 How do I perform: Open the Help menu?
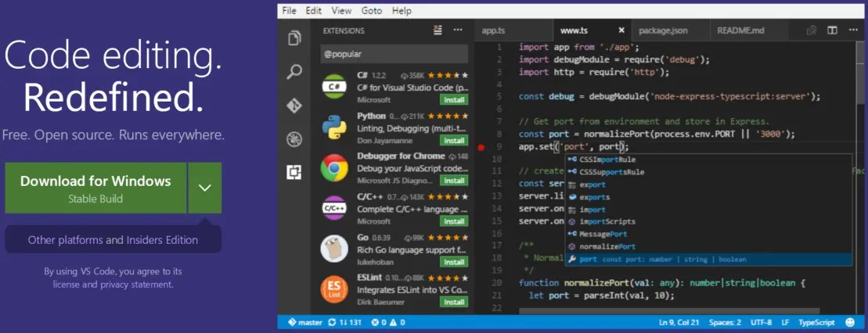point(402,10)
